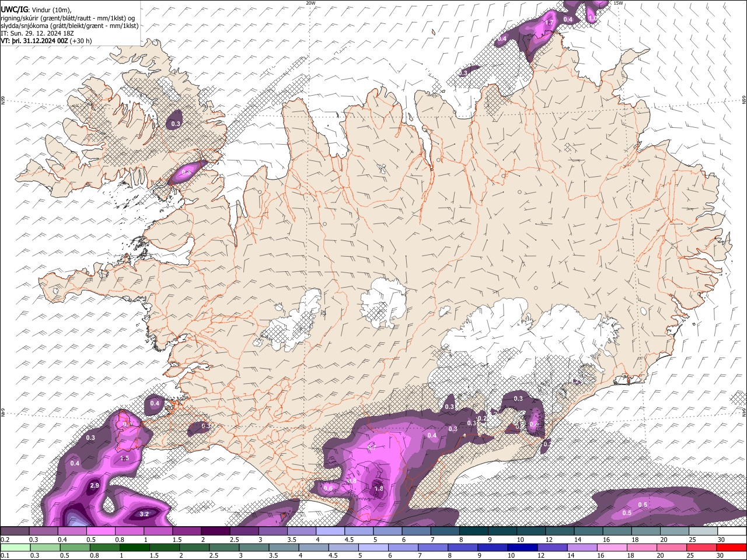Pick the gray-teal 16–18 snow legend swatch

617,531
